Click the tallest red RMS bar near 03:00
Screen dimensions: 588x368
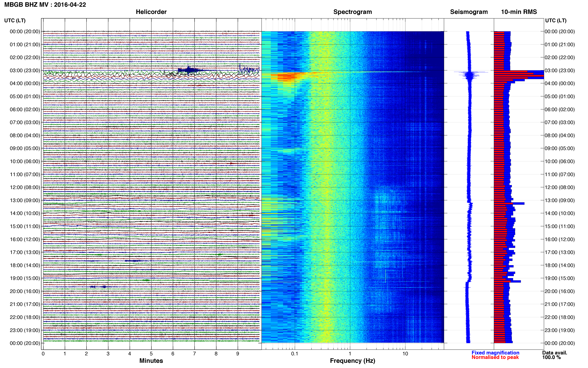[519, 76]
